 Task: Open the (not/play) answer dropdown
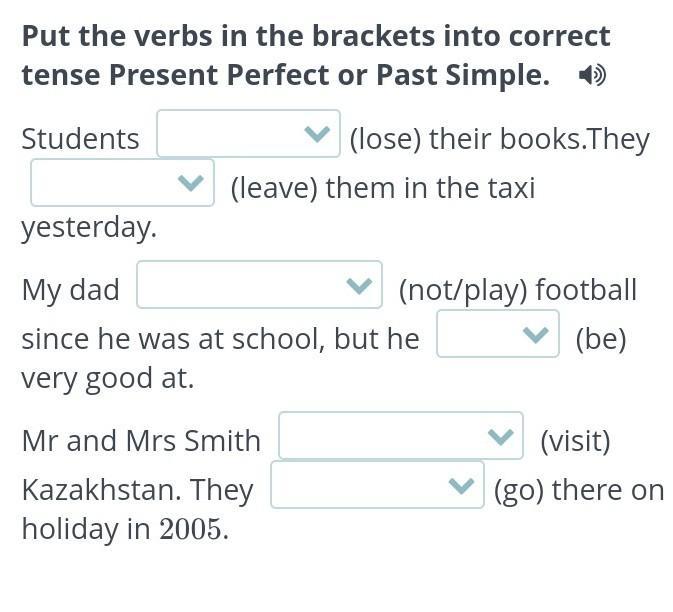[259, 285]
